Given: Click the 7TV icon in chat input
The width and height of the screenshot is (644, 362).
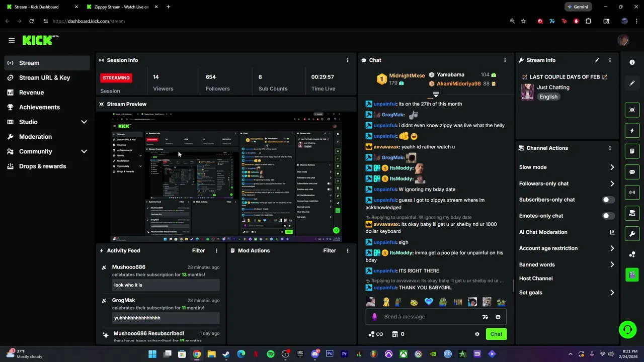Looking at the screenshot, I should [485, 317].
